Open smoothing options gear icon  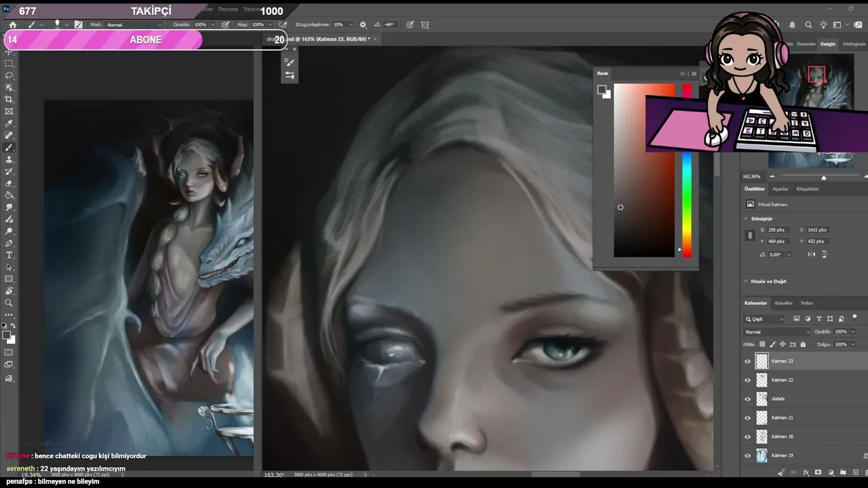pos(363,25)
